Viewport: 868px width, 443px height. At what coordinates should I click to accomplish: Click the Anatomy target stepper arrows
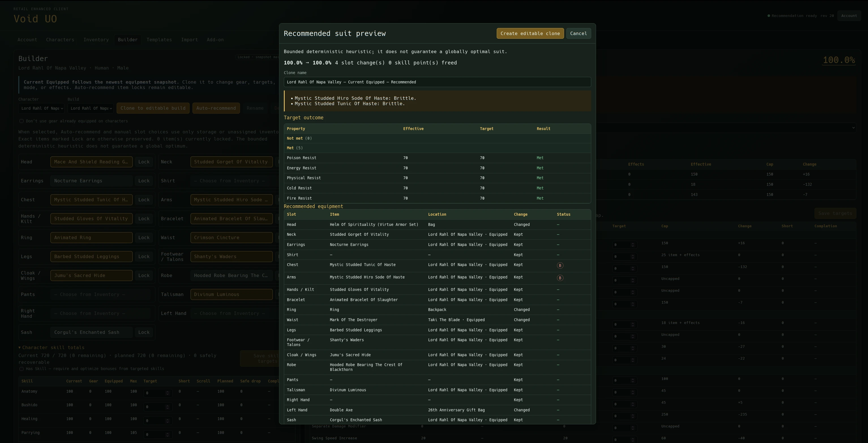168,393
